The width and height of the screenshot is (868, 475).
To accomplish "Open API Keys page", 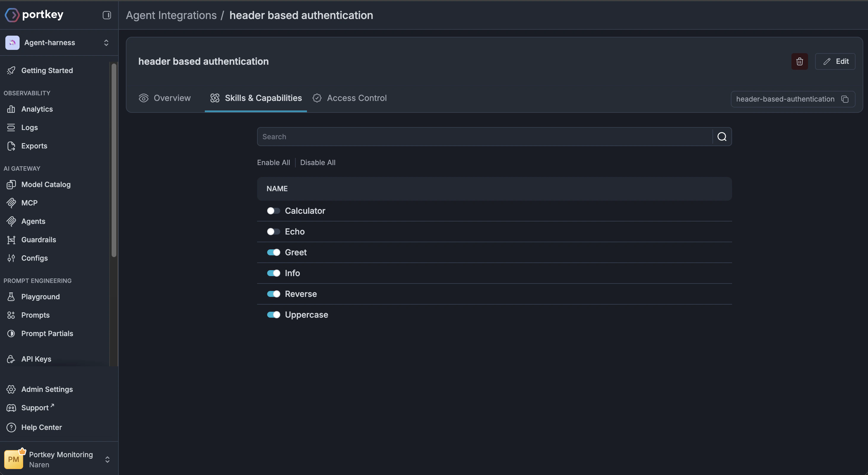I will click(x=36, y=359).
